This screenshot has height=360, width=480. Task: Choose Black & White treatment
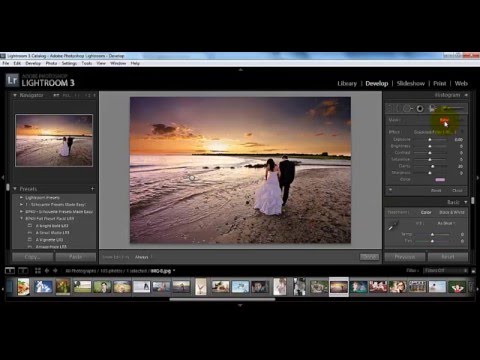pos(452,212)
